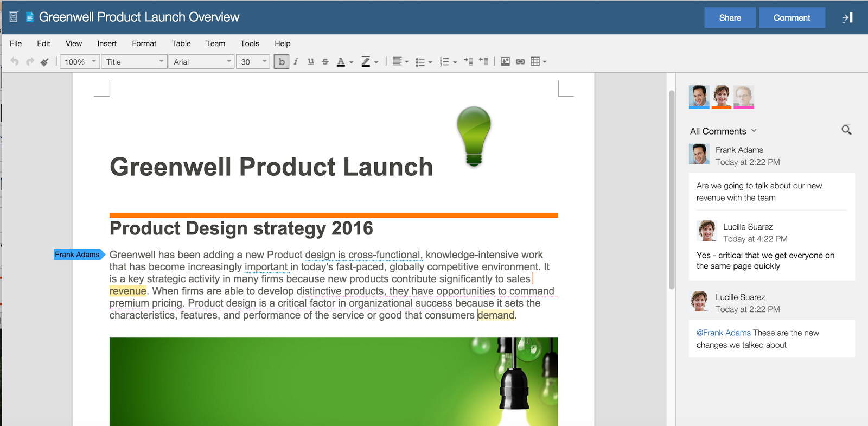Open the Insert menu

(x=107, y=43)
